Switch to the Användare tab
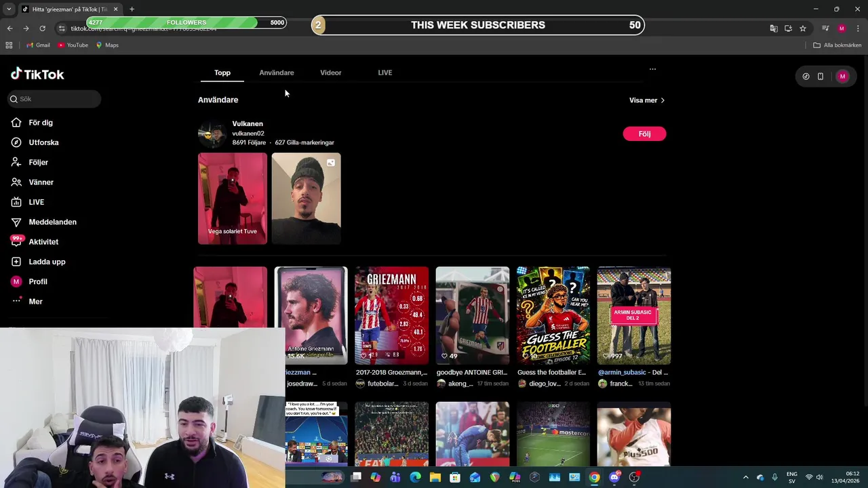This screenshot has height=488, width=868. tap(277, 73)
